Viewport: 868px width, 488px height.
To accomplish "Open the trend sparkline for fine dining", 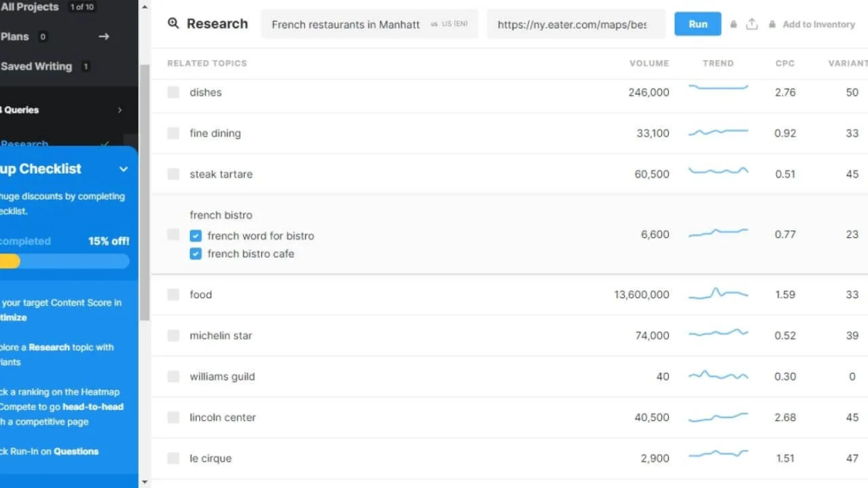I will 718,132.
